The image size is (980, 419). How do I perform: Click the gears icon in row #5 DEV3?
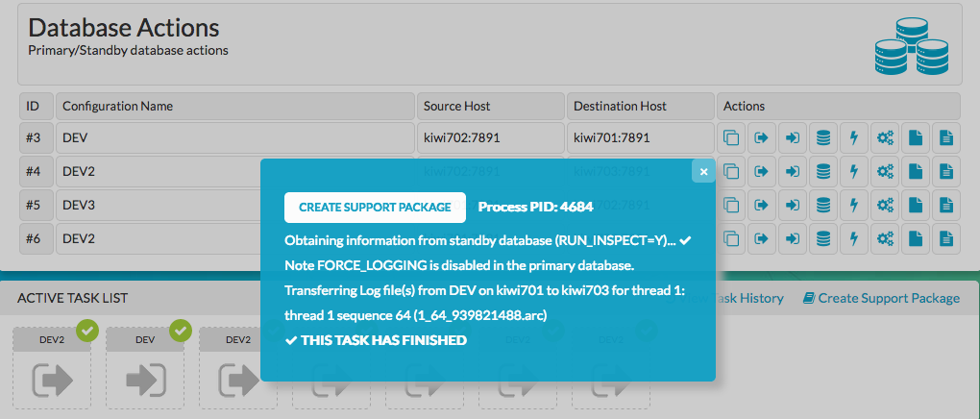[x=884, y=205]
